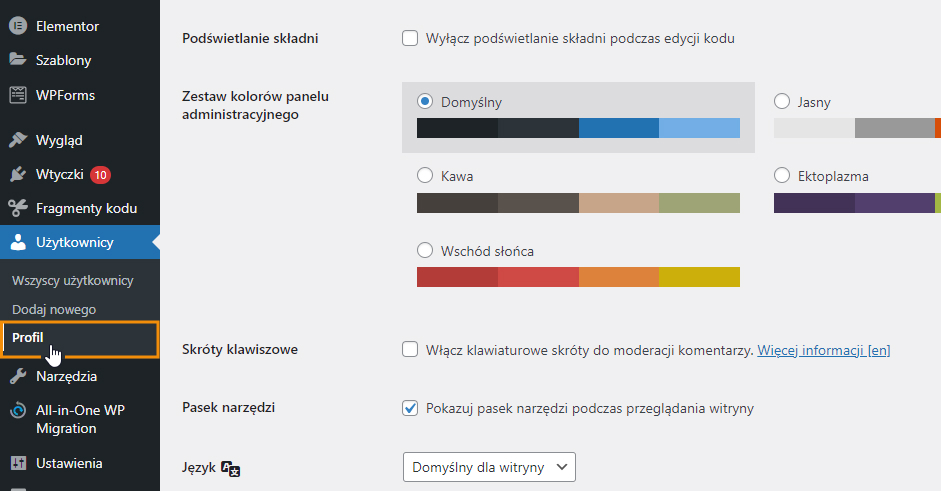The image size is (941, 491).
Task: Choose the Wschód słońca color scheme
Action: 425,250
